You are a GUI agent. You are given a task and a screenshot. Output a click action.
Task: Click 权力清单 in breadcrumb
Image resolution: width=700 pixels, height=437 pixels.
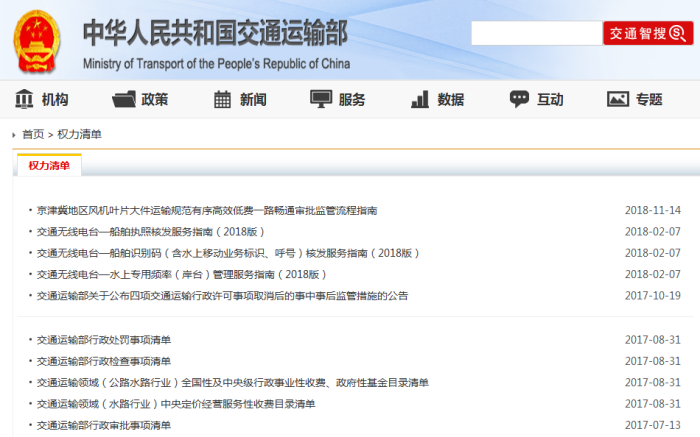tap(79, 134)
